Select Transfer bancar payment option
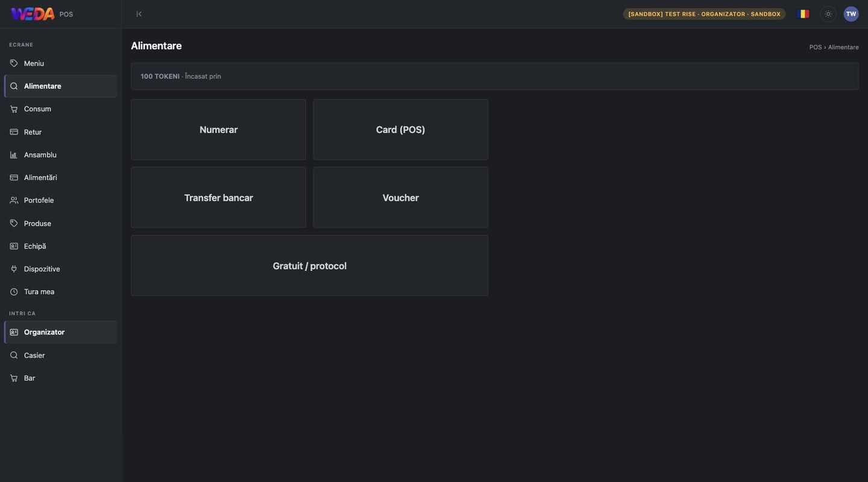 click(218, 198)
